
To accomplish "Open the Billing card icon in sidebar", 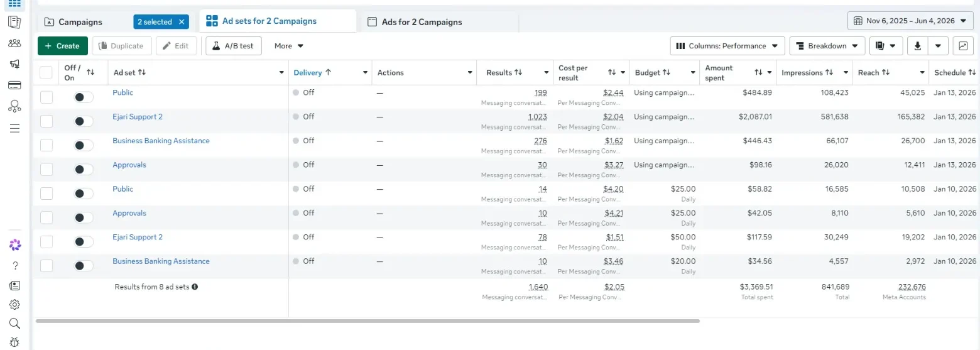I will (x=14, y=85).
